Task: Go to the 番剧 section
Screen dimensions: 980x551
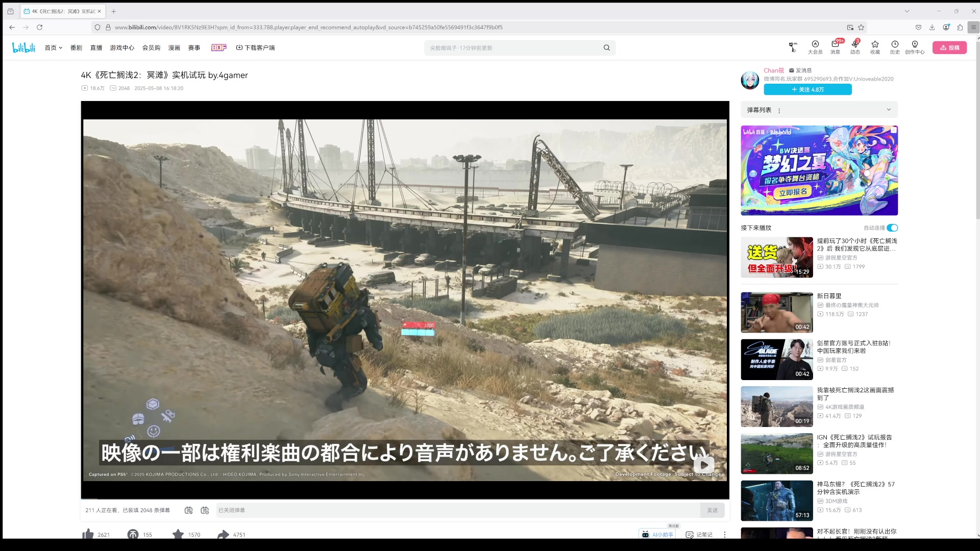Action: [x=76, y=47]
